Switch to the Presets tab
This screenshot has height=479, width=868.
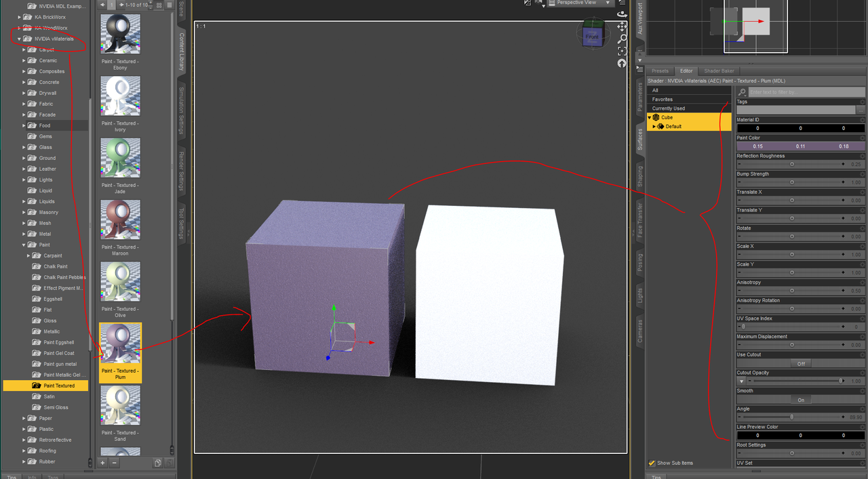click(x=660, y=70)
